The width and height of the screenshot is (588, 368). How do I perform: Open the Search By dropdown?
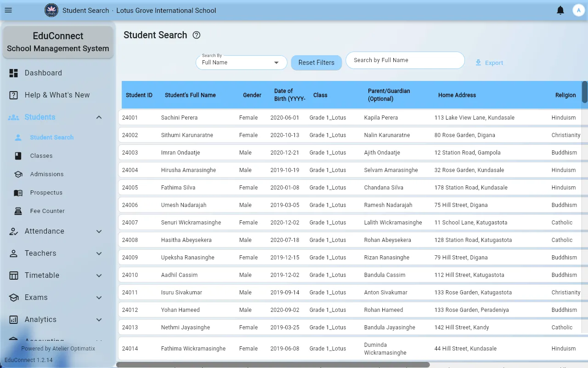242,63
